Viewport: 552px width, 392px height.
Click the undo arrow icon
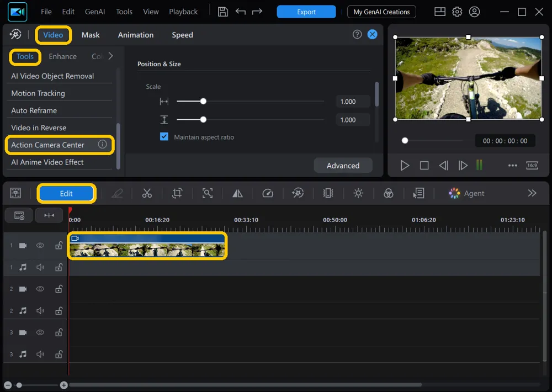241,12
